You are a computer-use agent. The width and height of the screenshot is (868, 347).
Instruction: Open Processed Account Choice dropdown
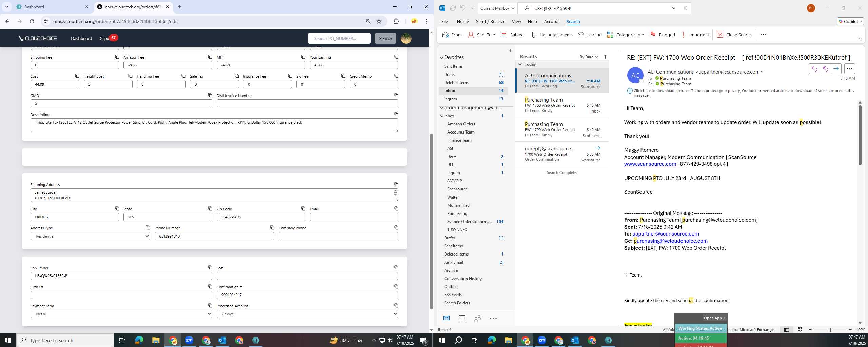click(307, 314)
